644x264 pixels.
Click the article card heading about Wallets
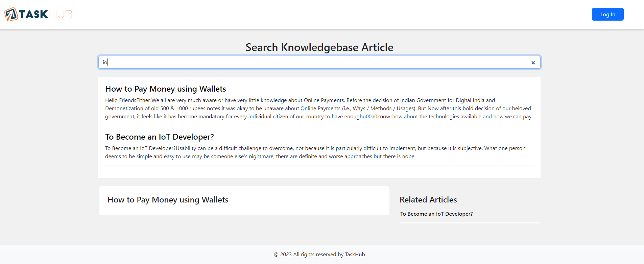point(168,200)
